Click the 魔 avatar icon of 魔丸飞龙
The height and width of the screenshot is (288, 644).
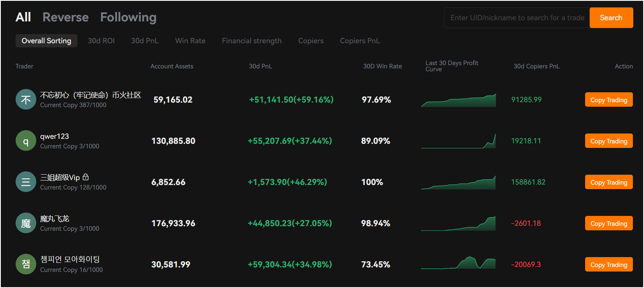[x=26, y=223]
